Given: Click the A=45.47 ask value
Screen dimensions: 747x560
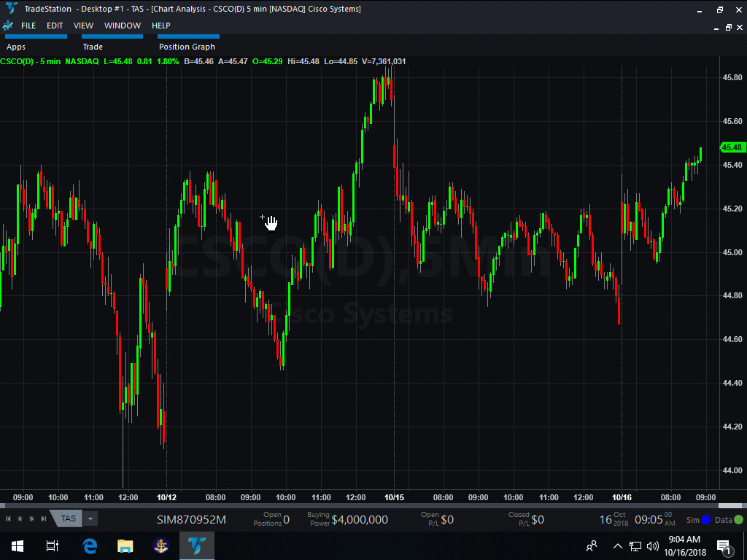Looking at the screenshot, I should pyautogui.click(x=233, y=61).
